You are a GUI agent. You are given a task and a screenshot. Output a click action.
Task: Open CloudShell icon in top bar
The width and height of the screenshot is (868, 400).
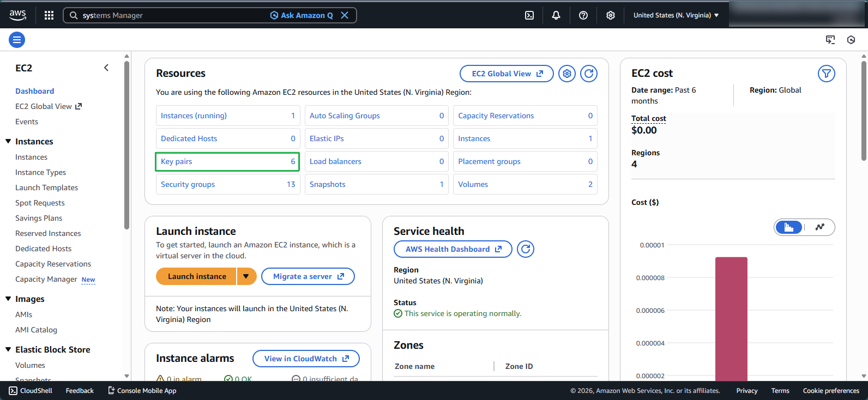[529, 15]
